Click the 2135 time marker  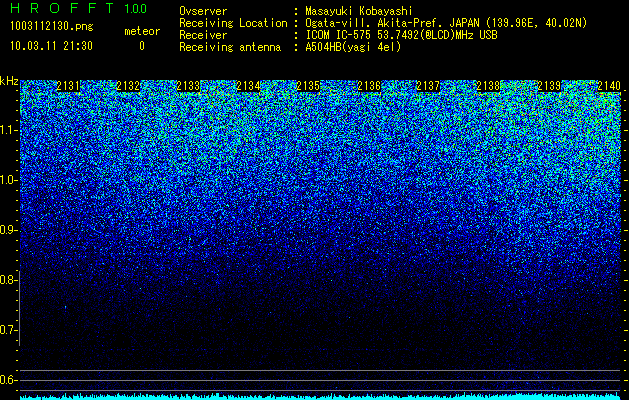tap(308, 86)
